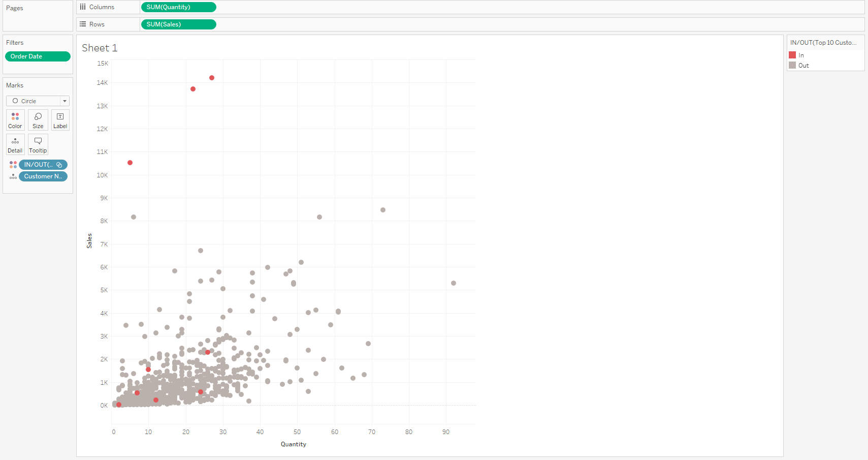Click the Sales axis label
Image resolution: width=868 pixels, height=460 pixels.
coord(89,241)
